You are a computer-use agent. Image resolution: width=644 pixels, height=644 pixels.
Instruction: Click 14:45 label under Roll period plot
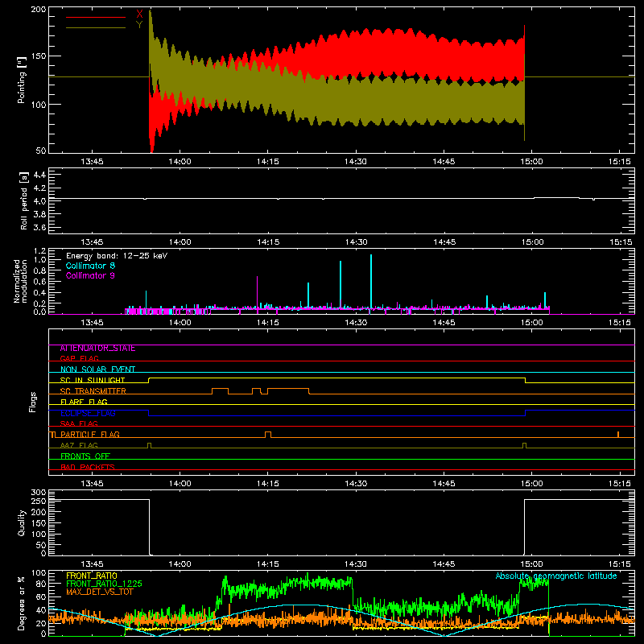[x=444, y=242]
